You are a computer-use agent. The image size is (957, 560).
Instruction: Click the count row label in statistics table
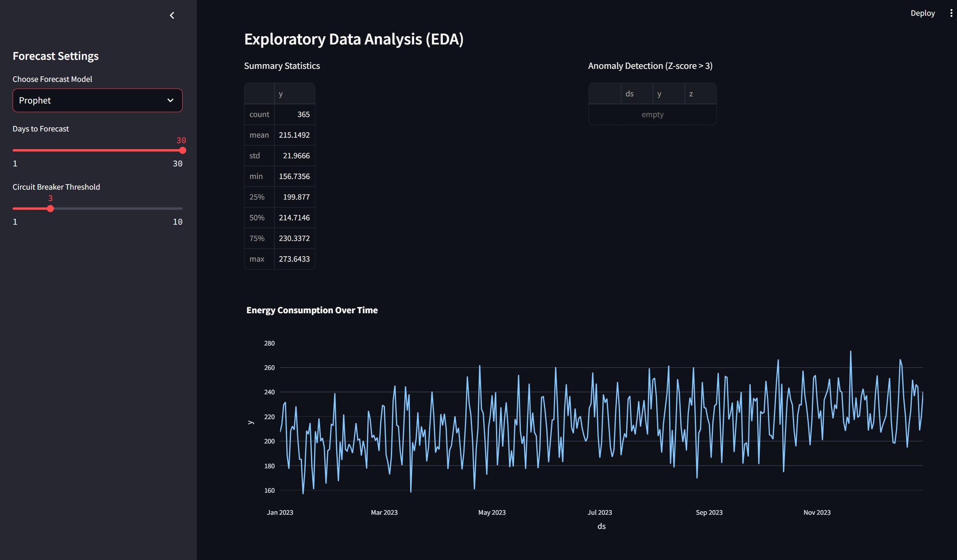(259, 115)
